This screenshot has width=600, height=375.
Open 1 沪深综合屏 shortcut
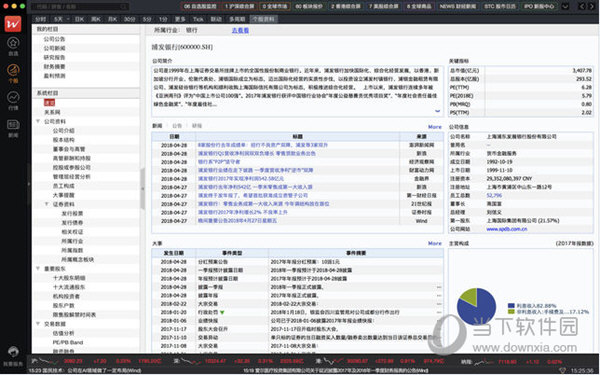239,7
